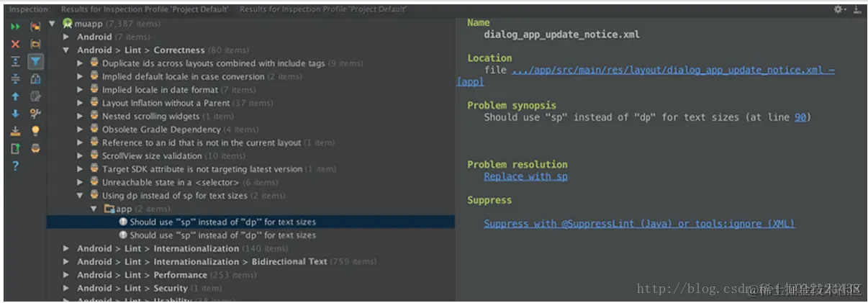
Task: Click the hide tool window icon at top right
Action: pyautogui.click(x=856, y=9)
